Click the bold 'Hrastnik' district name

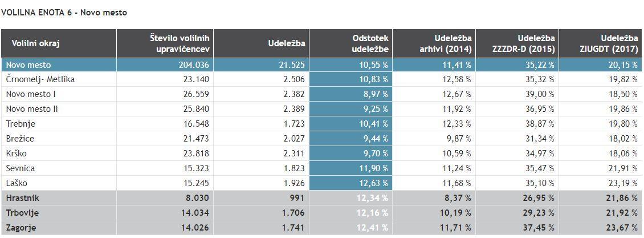click(x=22, y=198)
